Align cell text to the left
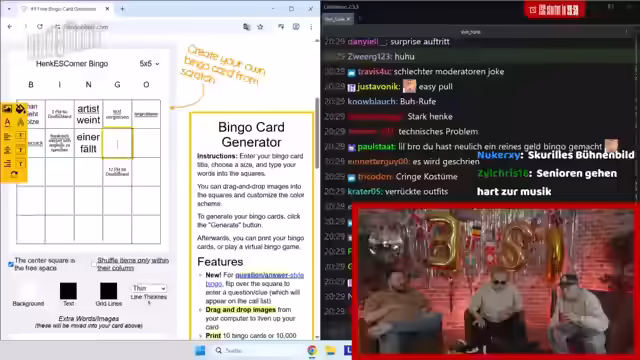 (x=7, y=136)
